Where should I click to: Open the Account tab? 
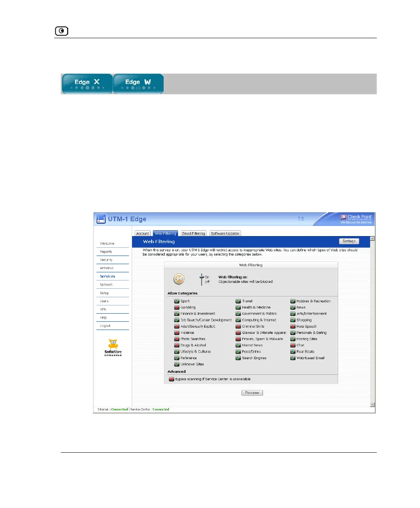pyautogui.click(x=143, y=233)
